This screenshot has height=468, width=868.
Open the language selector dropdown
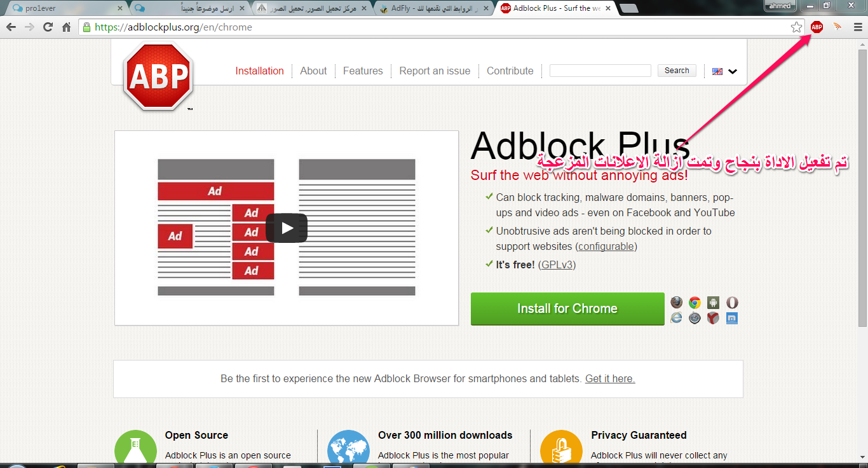[x=725, y=71]
